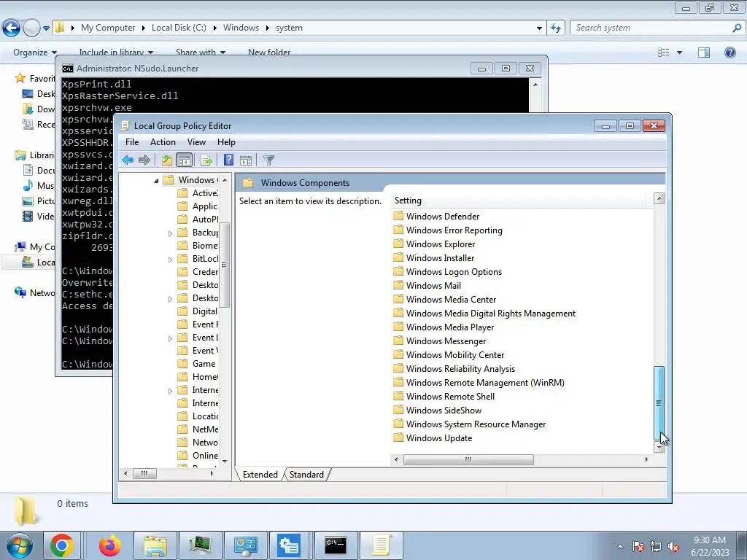Click the command prompt taskbar icon
This screenshot has width=747, height=560.
(x=336, y=545)
